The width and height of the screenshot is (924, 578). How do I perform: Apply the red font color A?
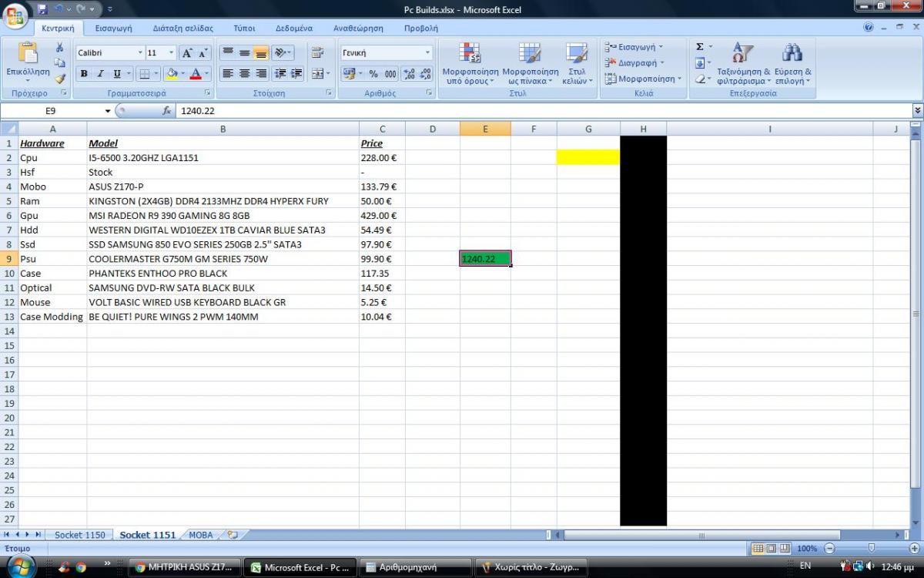tap(196, 74)
